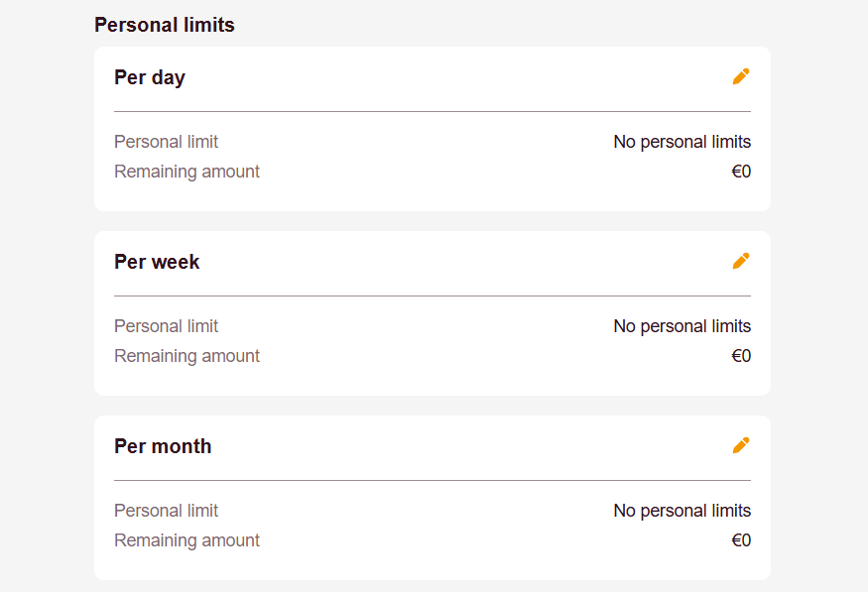Select Personal limit label under Per month
This screenshot has width=868, height=592.
[x=166, y=510]
